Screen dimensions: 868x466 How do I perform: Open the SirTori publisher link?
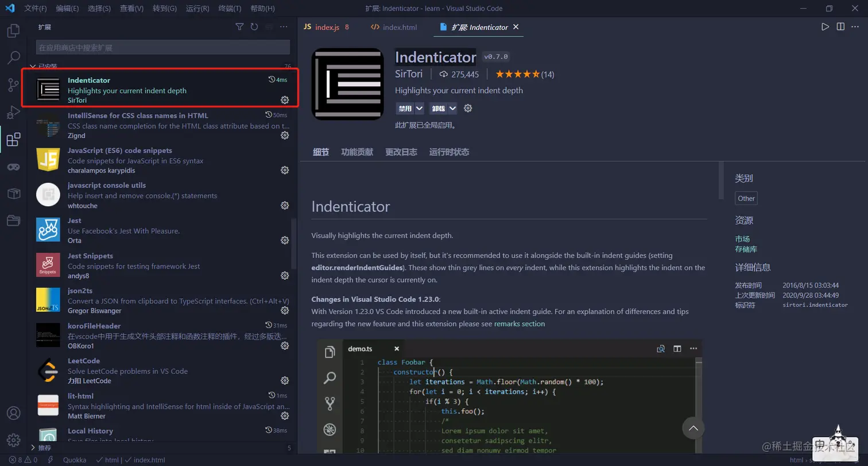click(409, 74)
